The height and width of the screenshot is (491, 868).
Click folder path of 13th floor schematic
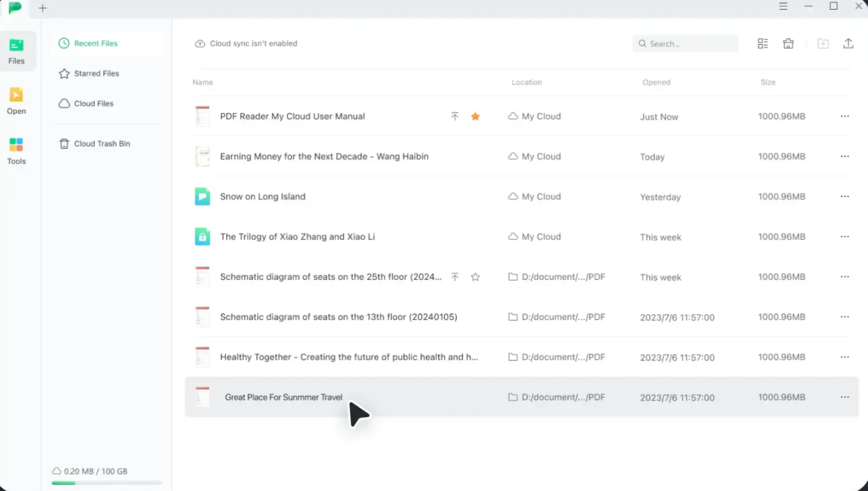pyautogui.click(x=556, y=317)
